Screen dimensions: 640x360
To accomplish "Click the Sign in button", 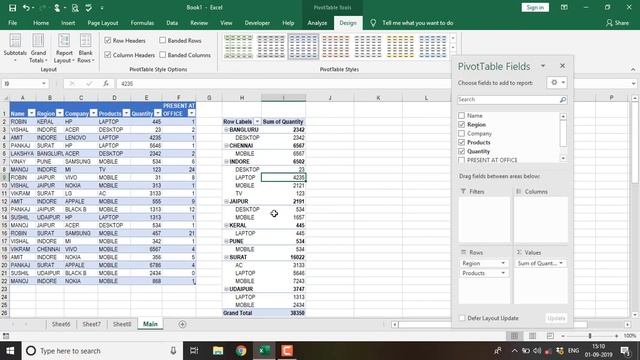I will [535, 7].
